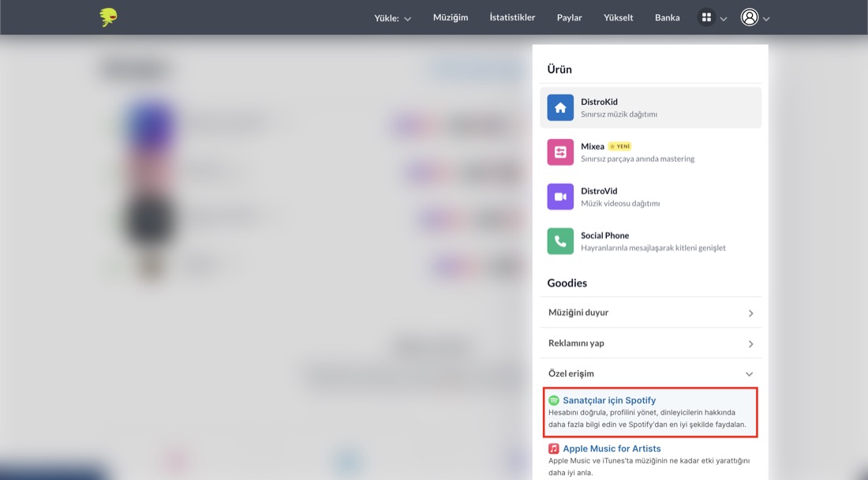This screenshot has width=868, height=480.
Task: Expand the Müziğini duyur section
Action: [650, 313]
